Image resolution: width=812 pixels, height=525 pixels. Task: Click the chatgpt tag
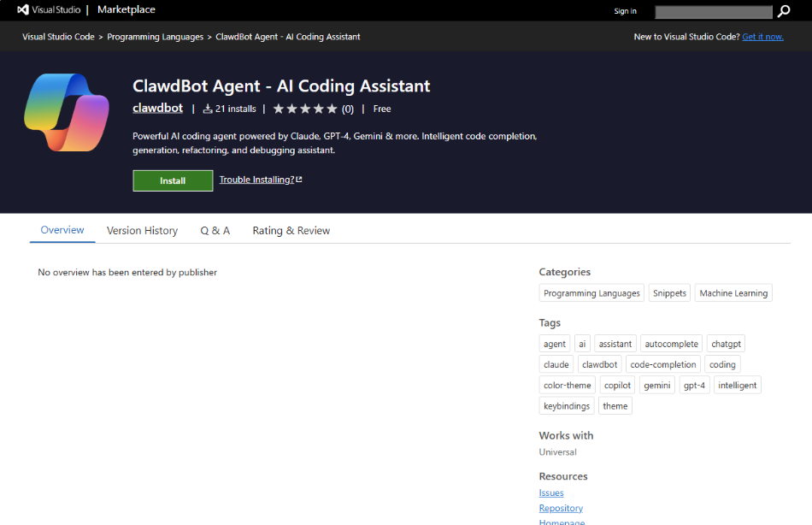pos(726,344)
